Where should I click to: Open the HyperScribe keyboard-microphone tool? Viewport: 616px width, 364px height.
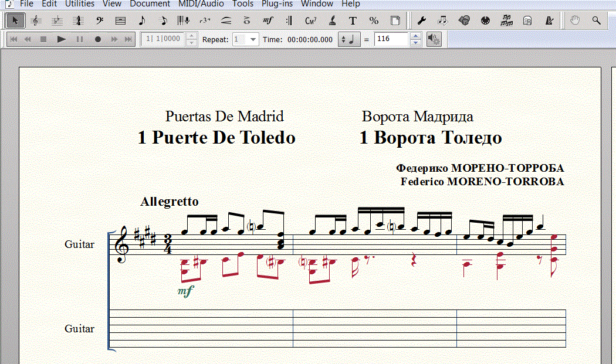click(x=184, y=21)
